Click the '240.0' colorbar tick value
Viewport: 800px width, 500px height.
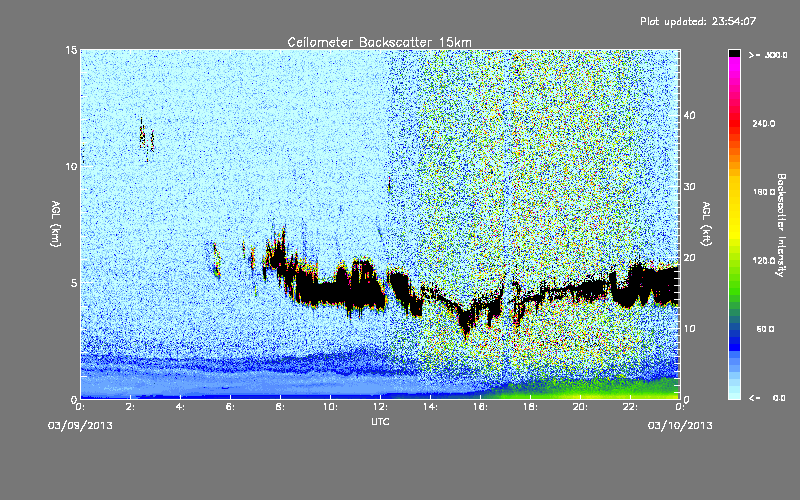(x=764, y=124)
